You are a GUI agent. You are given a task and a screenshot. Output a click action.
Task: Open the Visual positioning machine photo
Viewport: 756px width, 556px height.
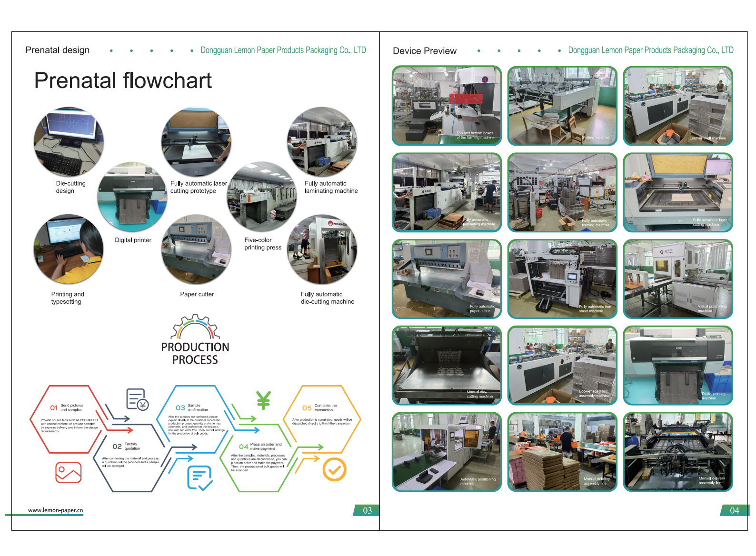(678, 279)
